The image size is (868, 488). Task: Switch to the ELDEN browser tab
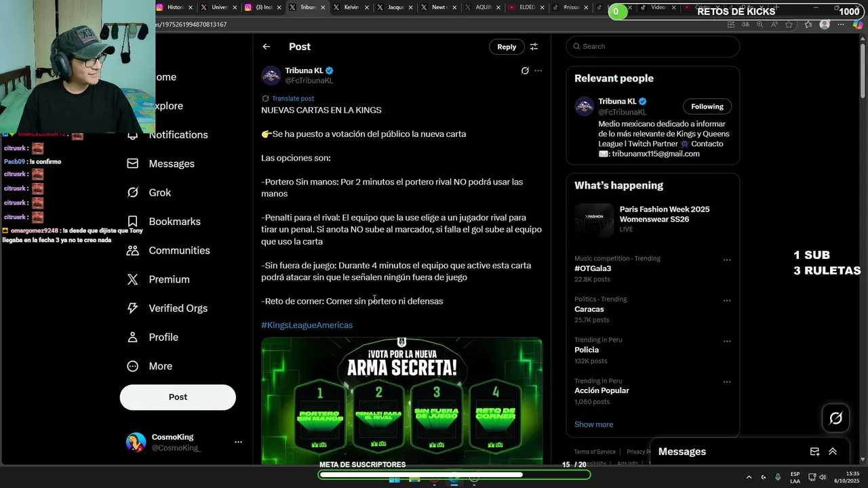[x=527, y=7]
